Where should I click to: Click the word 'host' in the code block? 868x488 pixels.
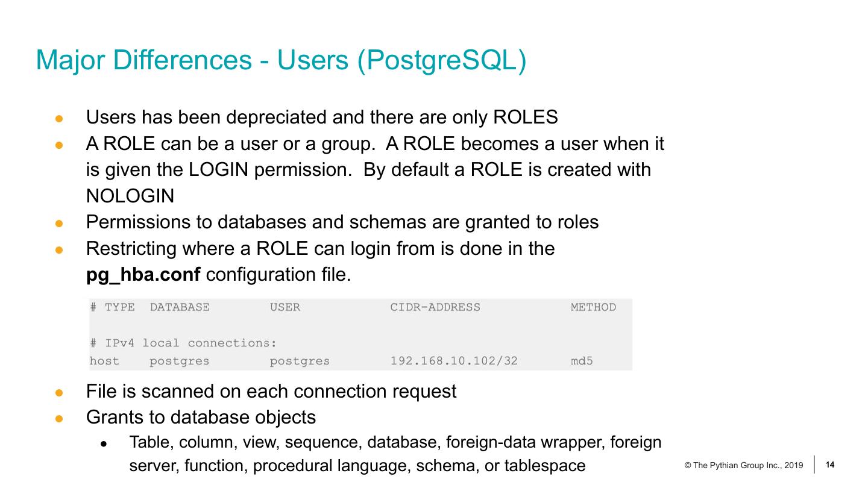click(x=105, y=361)
